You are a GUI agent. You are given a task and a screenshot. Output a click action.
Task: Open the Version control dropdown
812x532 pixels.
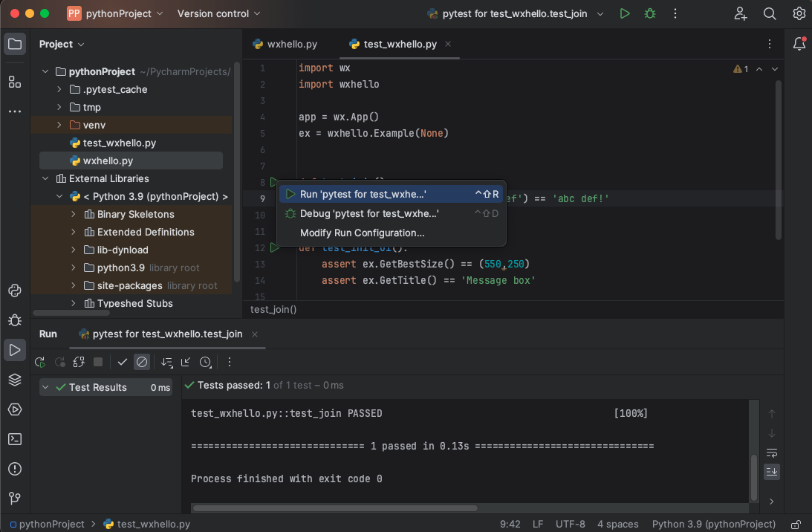tap(218, 13)
